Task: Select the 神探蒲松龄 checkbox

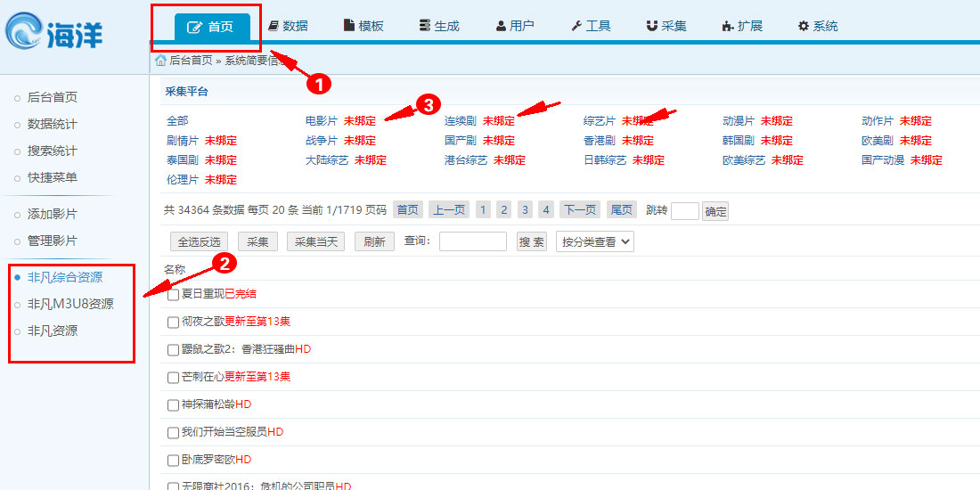Action: 173,405
